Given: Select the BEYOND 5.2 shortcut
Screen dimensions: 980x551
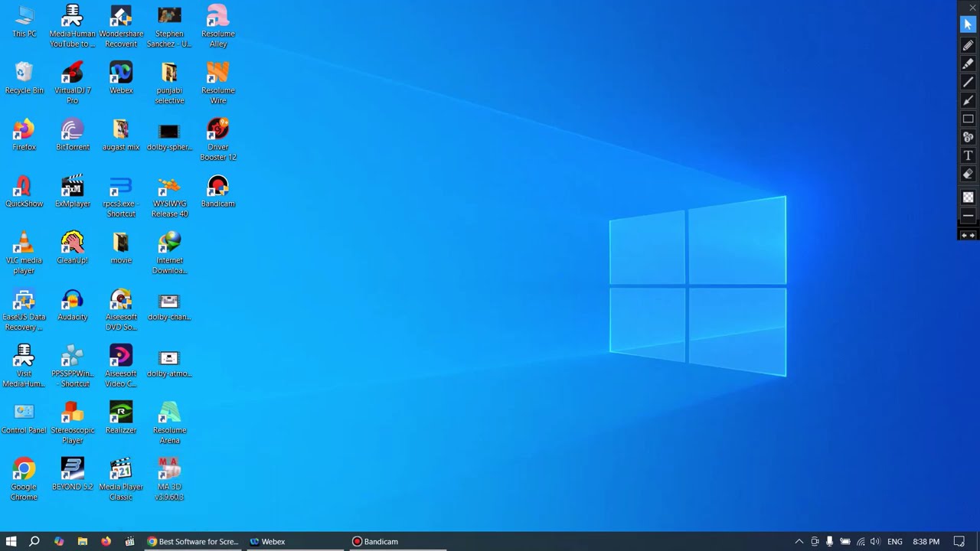Looking at the screenshot, I should click(73, 474).
